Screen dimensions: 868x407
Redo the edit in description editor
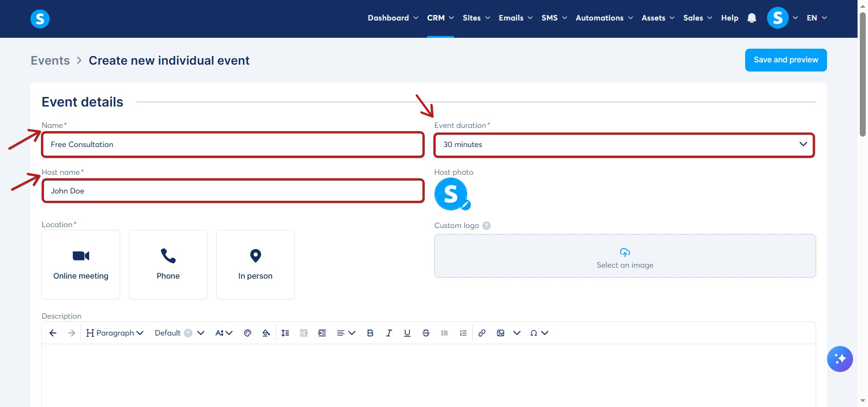(71, 333)
